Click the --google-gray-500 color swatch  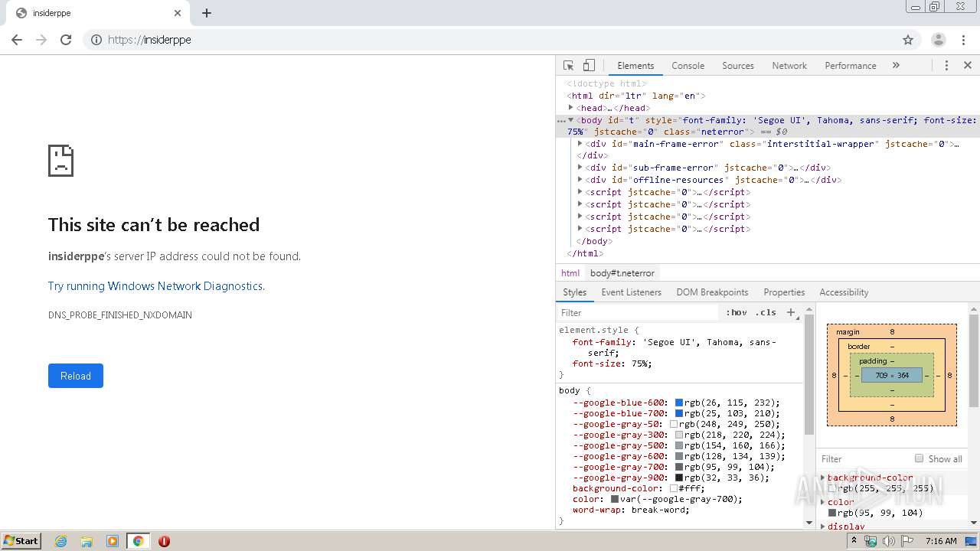point(678,445)
